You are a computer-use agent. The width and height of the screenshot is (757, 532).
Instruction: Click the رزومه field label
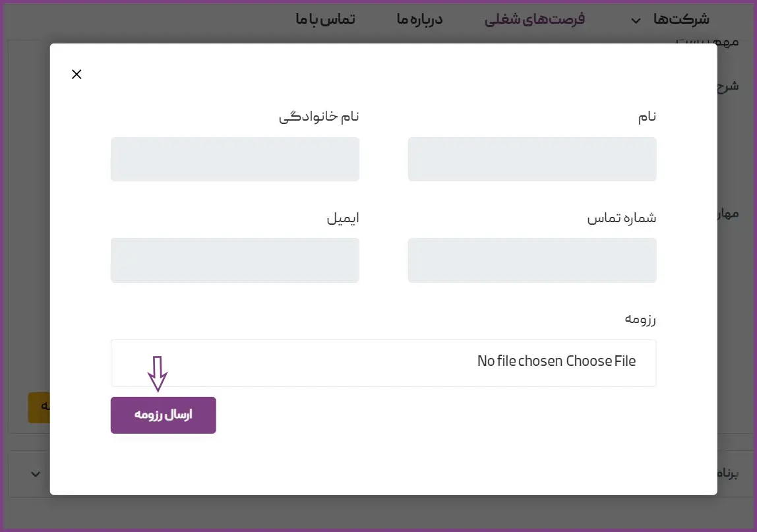pos(640,319)
